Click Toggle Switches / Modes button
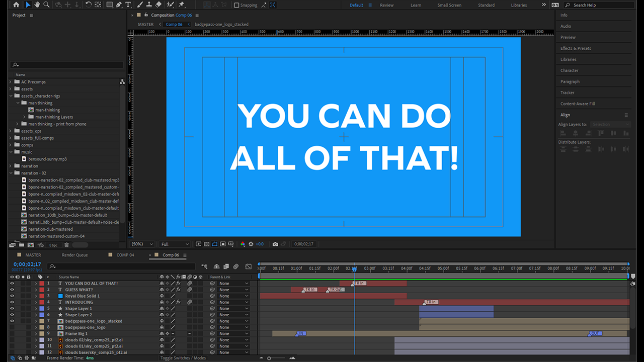The width and height of the screenshot is (644, 362). point(183,358)
